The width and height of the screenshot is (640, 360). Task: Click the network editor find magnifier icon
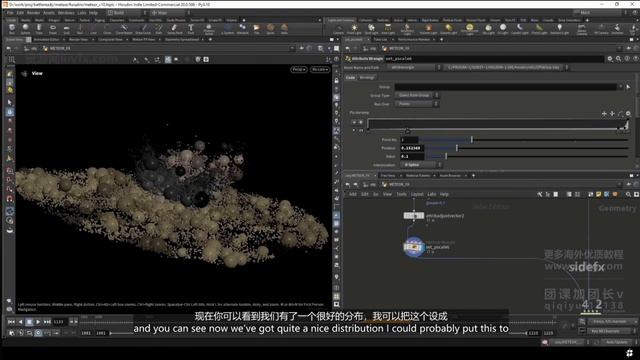[628, 194]
